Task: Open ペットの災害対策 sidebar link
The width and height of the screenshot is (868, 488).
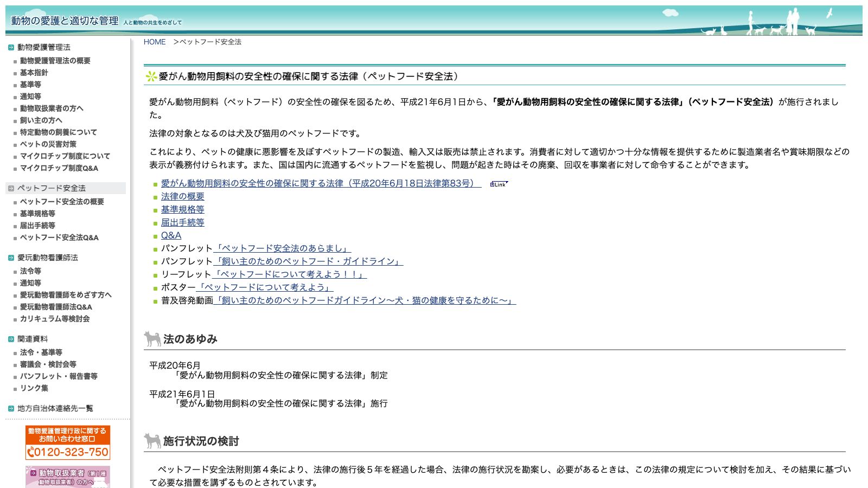Action: click(48, 144)
